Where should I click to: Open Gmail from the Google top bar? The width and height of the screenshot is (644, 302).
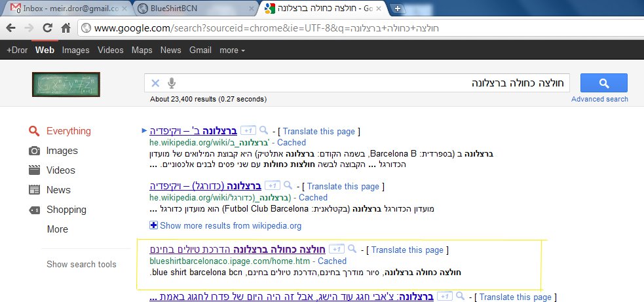(x=200, y=50)
